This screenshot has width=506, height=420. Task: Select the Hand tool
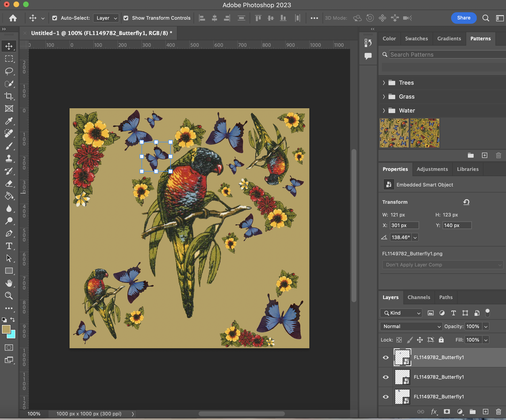tap(9, 283)
